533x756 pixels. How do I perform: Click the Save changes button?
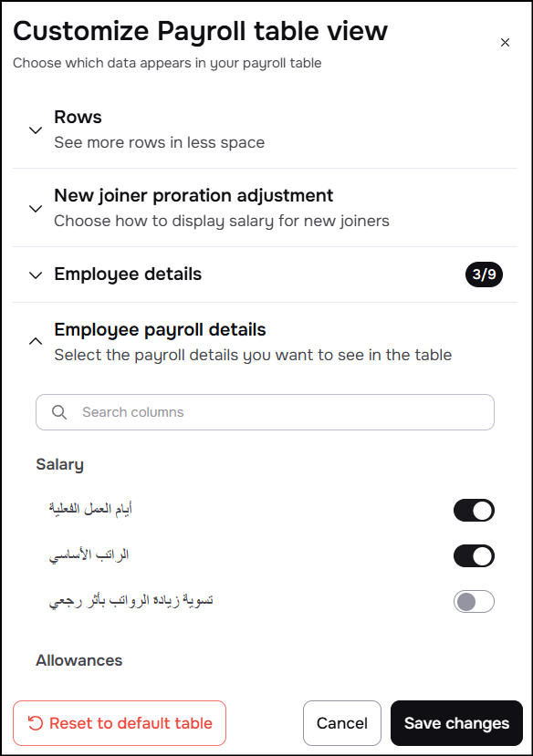[456, 723]
